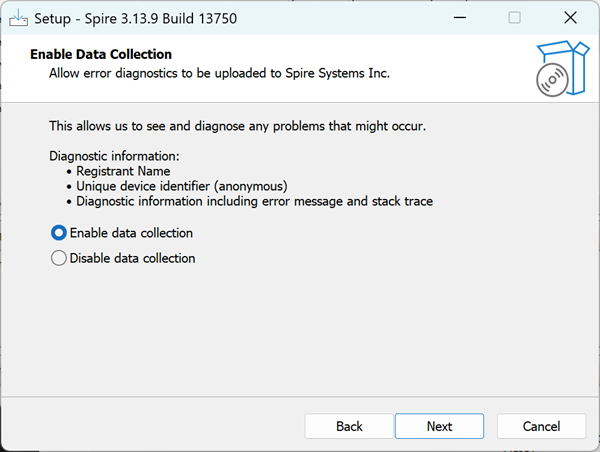The height and width of the screenshot is (452, 600).
Task: Click the "Registrant Name" bullet item
Action: (x=123, y=171)
